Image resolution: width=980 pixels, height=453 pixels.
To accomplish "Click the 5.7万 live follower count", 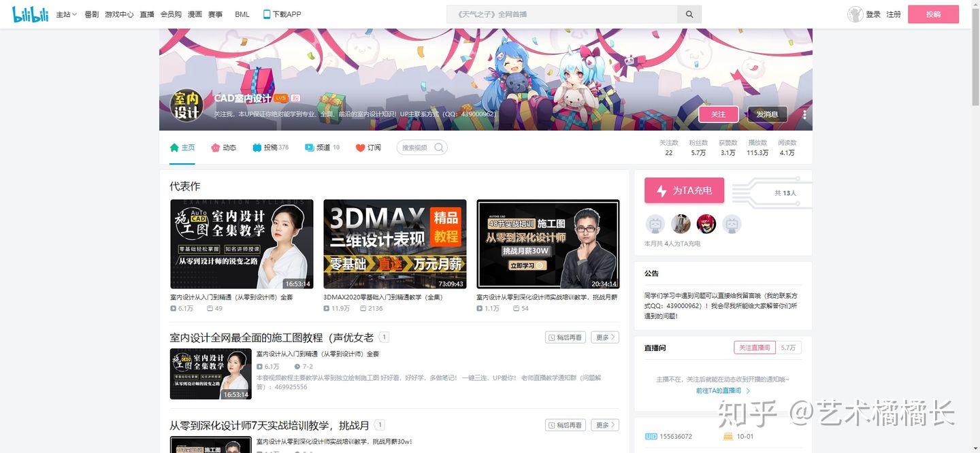I will click(789, 348).
